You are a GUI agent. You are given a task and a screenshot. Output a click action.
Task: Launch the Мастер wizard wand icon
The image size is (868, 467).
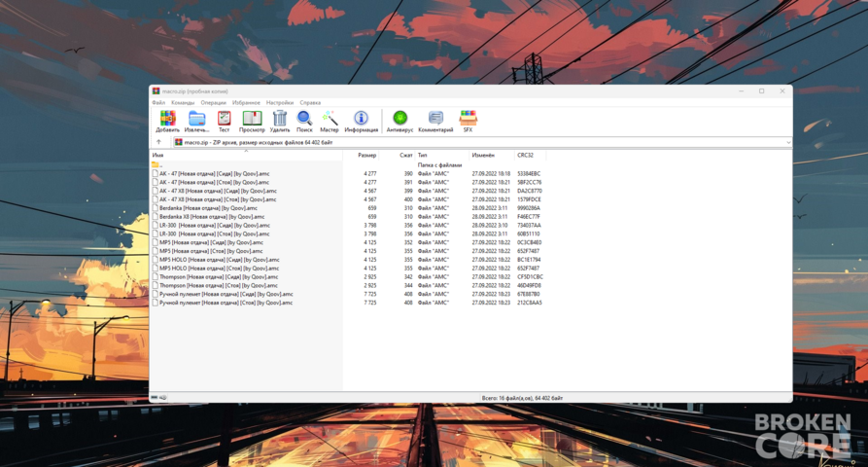329,118
